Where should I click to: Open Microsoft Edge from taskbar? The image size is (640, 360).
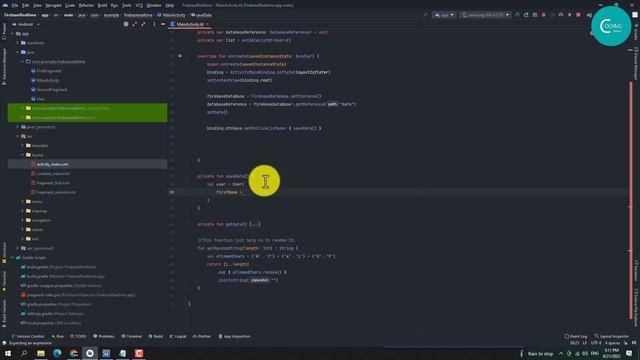click(x=57, y=353)
